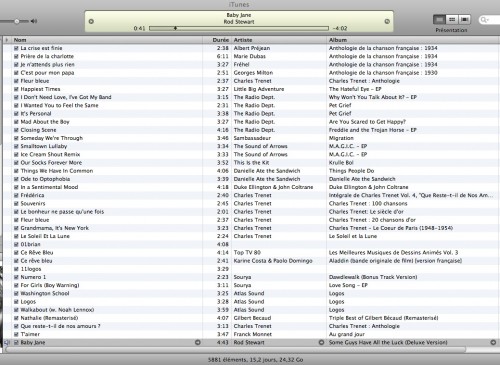Select the track Frédérica
This screenshot has height=365, width=500.
pyautogui.click(x=32, y=195)
